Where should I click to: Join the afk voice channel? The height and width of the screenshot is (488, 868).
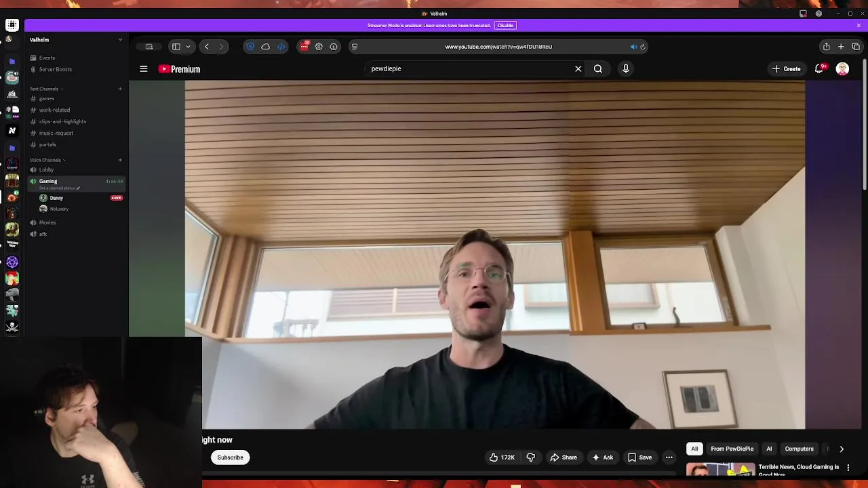click(x=43, y=234)
